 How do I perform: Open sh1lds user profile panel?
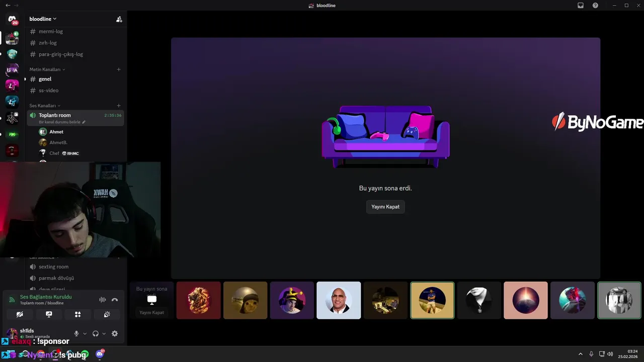pos(36,333)
